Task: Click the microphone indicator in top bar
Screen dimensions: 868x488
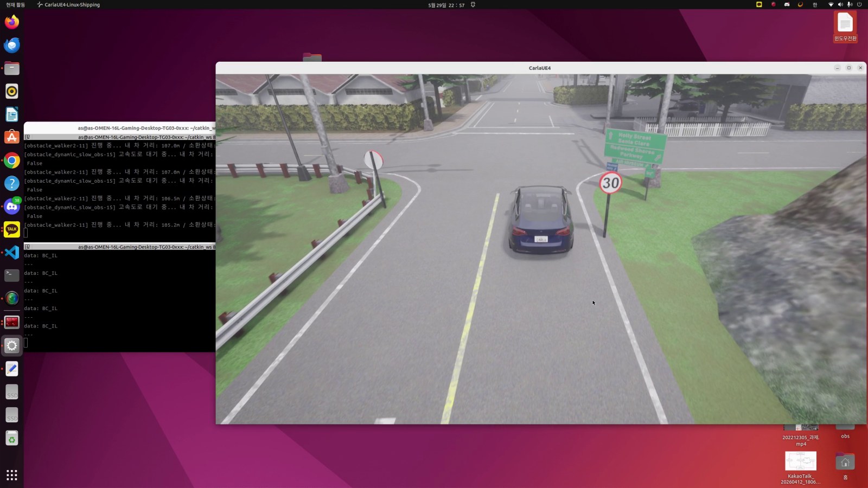Action: pyautogui.click(x=850, y=4)
